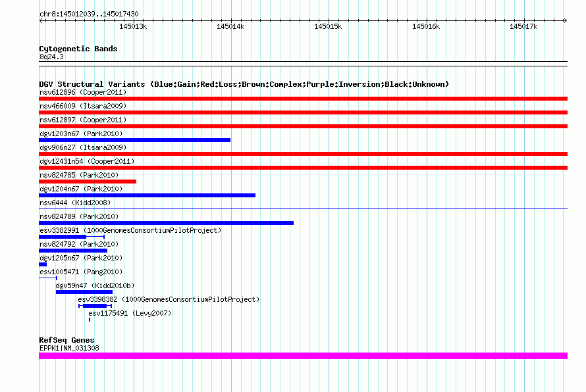Open the esv1005471 (Pang2010) label

pos(81,272)
